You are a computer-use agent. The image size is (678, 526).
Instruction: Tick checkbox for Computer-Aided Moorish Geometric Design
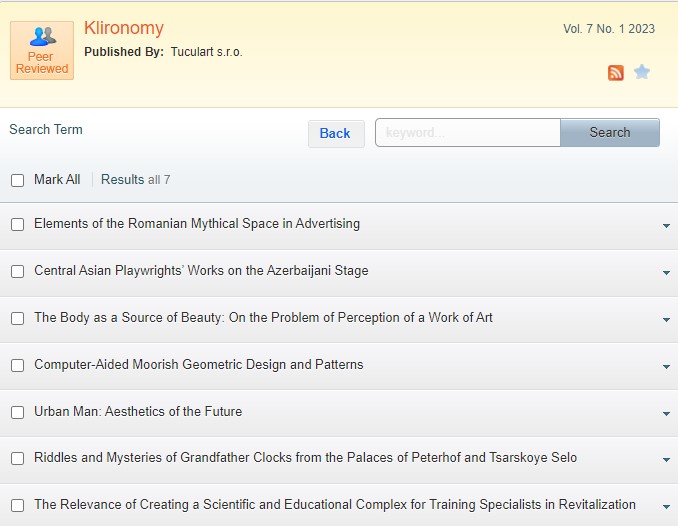[x=17, y=365]
